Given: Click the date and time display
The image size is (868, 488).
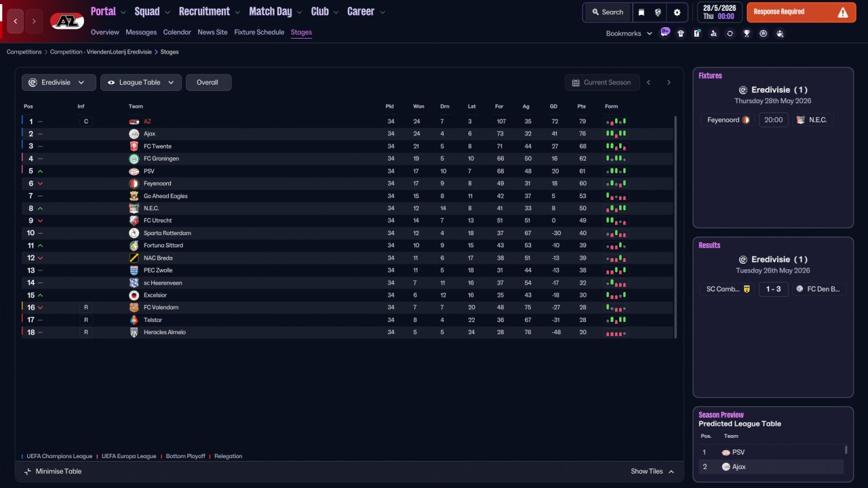Looking at the screenshot, I should point(719,12).
